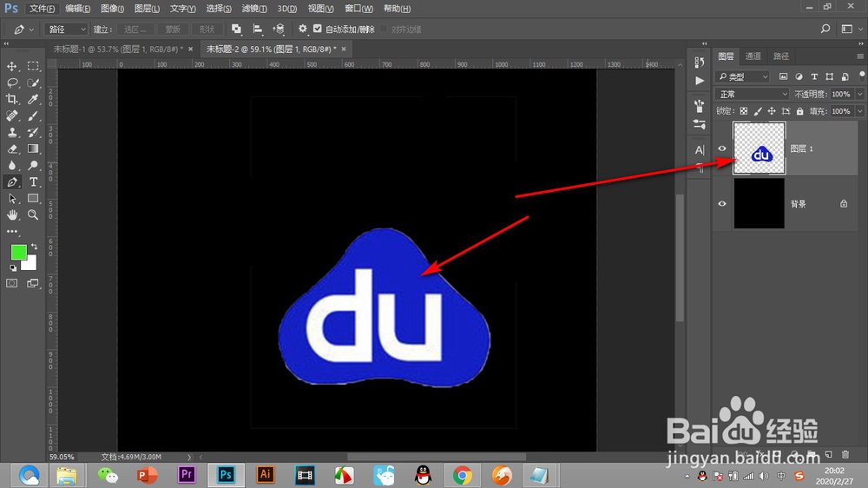Select the Move tool
Image resolution: width=868 pixels, height=488 pixels.
(x=11, y=67)
